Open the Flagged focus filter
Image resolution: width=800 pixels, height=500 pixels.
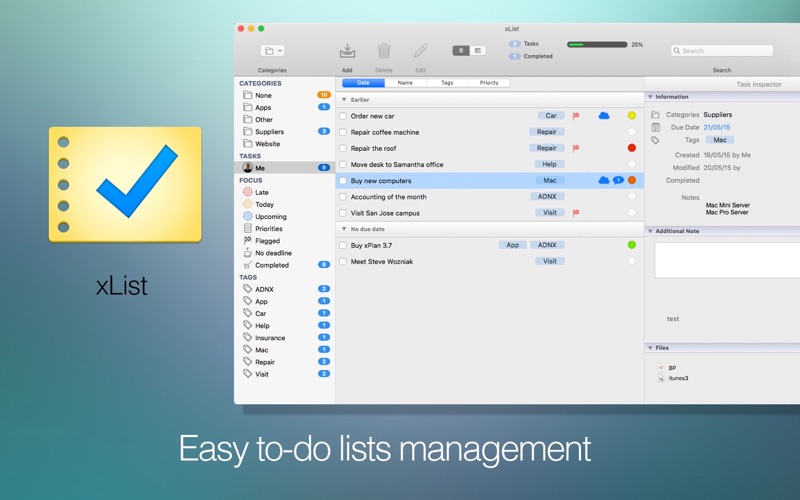[x=266, y=241]
